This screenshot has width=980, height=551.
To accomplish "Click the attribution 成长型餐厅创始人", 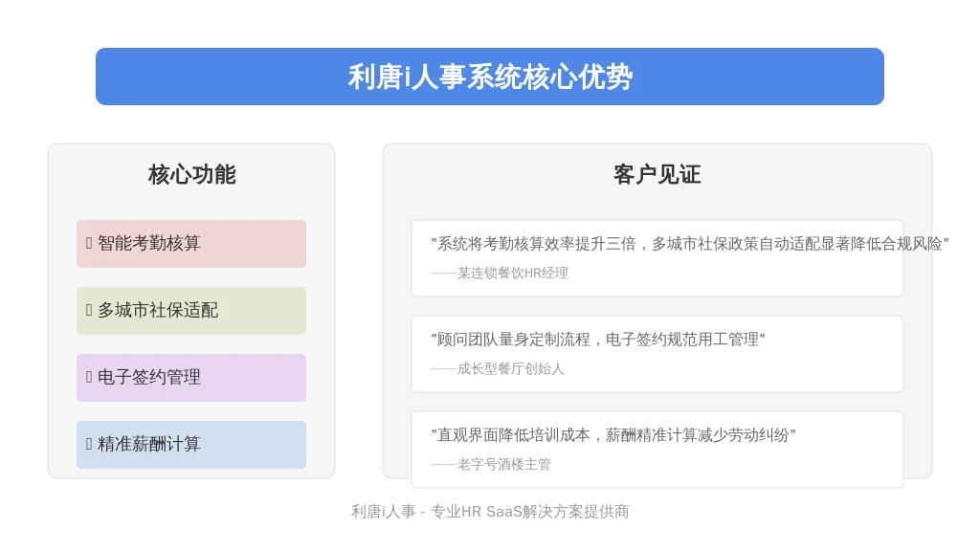I will click(497, 368).
